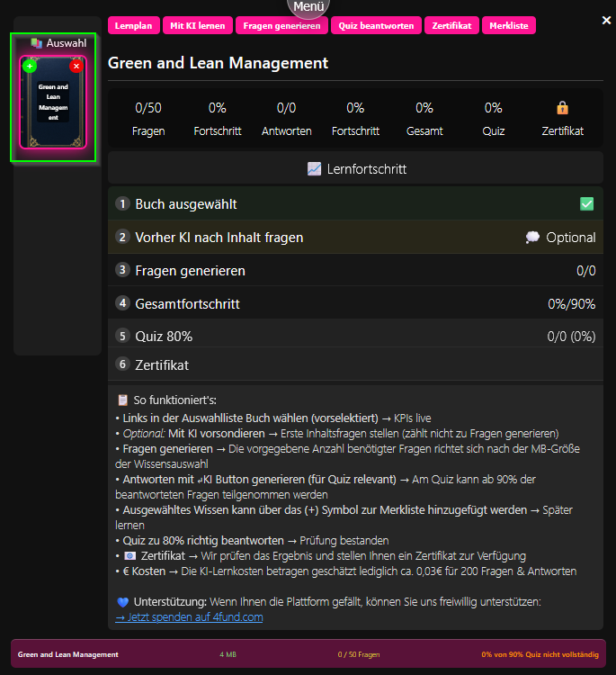The width and height of the screenshot is (616, 675).
Task: Toggle the Buch ausgewählt checkbox
Action: [x=586, y=204]
